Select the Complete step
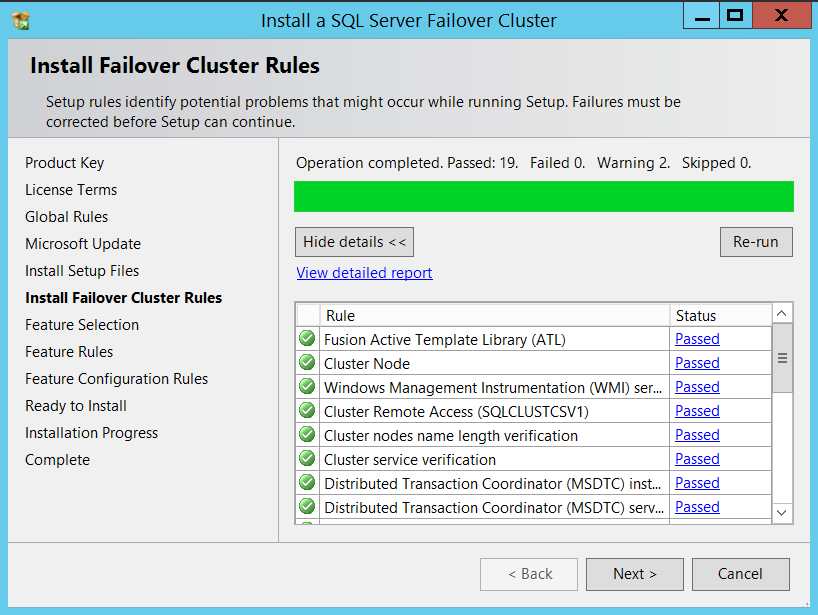Viewport: 818px width, 615px height. click(x=57, y=460)
